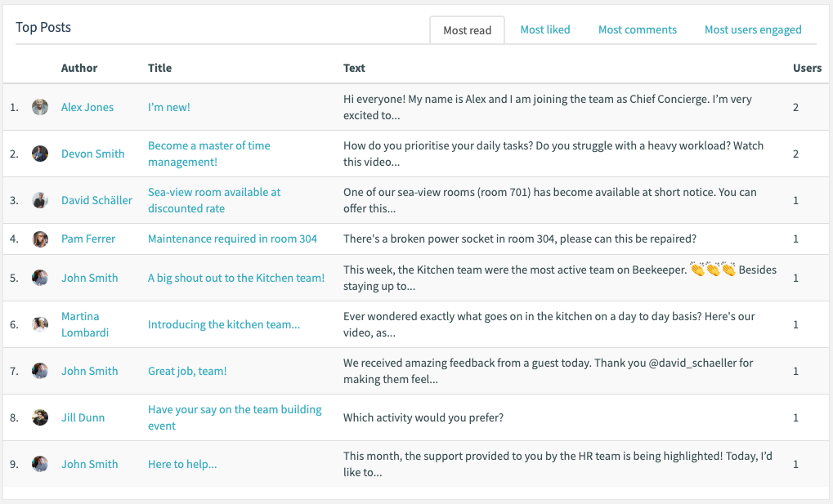Open "A big shout out to the Kitchen team!"
Screen dimensions: 833x504
tap(235, 278)
